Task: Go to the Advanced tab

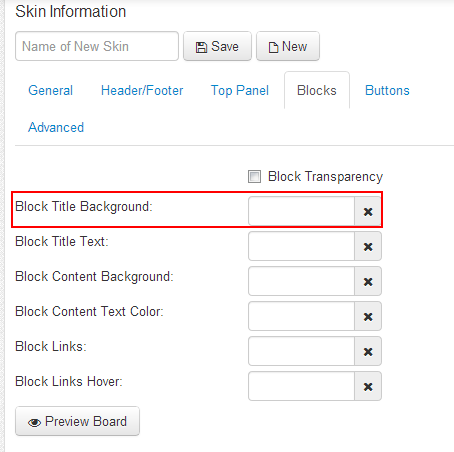Action: click(56, 127)
